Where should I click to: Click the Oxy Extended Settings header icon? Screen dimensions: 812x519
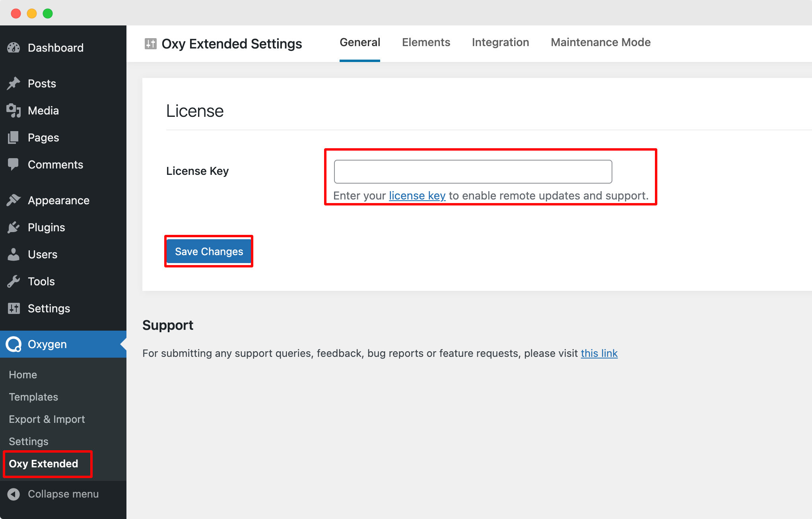[x=151, y=44]
